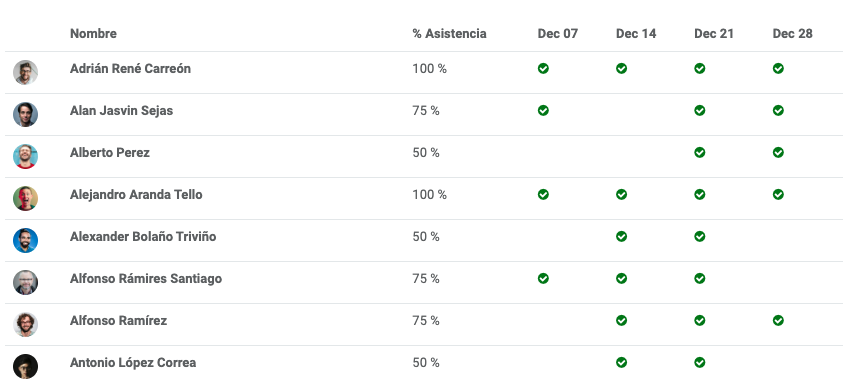Open Alejandro Aranda Tello's name link
The image size is (856, 380).
pos(136,194)
